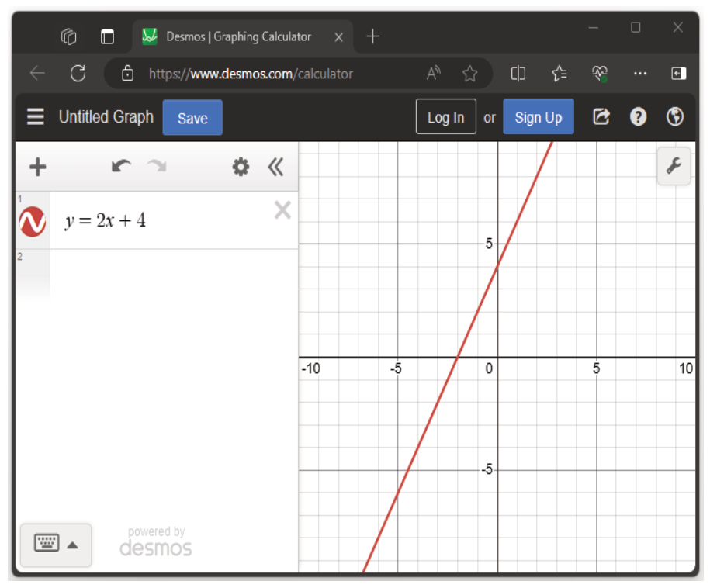Open the language globe menu
The height and width of the screenshot is (588, 710).
(x=674, y=117)
